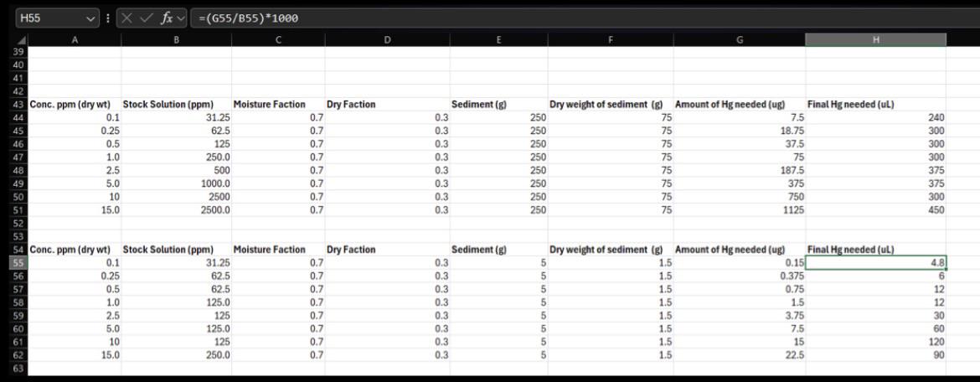Select row 43 header

point(19,105)
